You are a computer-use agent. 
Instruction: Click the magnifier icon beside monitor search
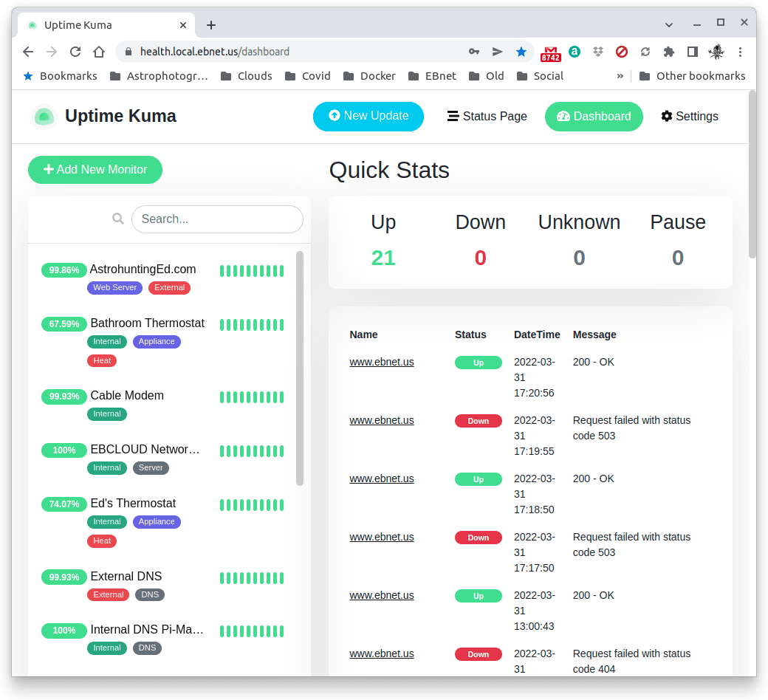(118, 219)
